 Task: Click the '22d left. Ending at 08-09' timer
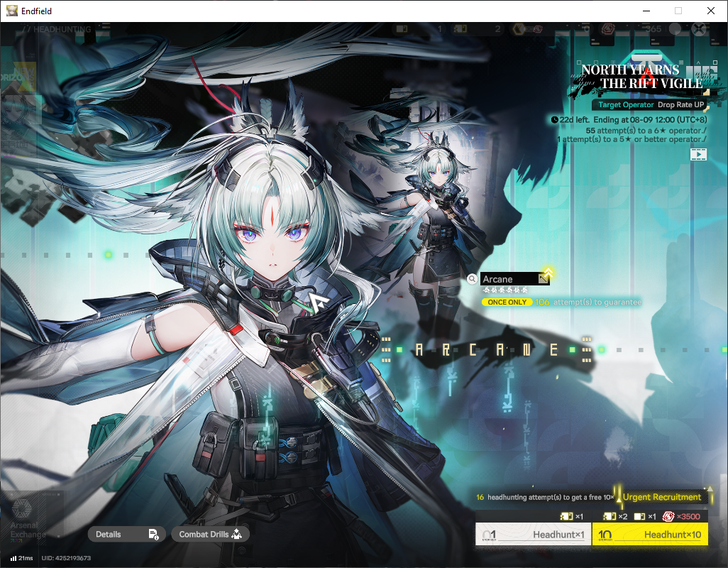pyautogui.click(x=629, y=119)
